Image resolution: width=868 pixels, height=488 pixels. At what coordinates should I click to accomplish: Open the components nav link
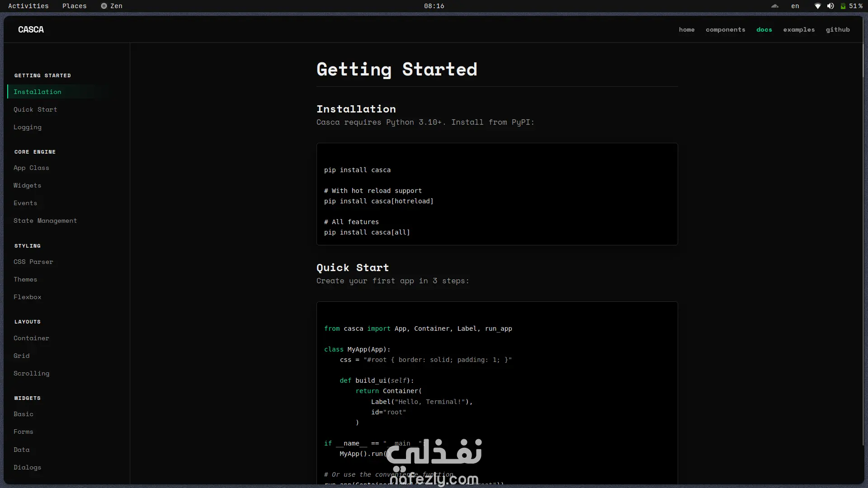[x=725, y=29]
